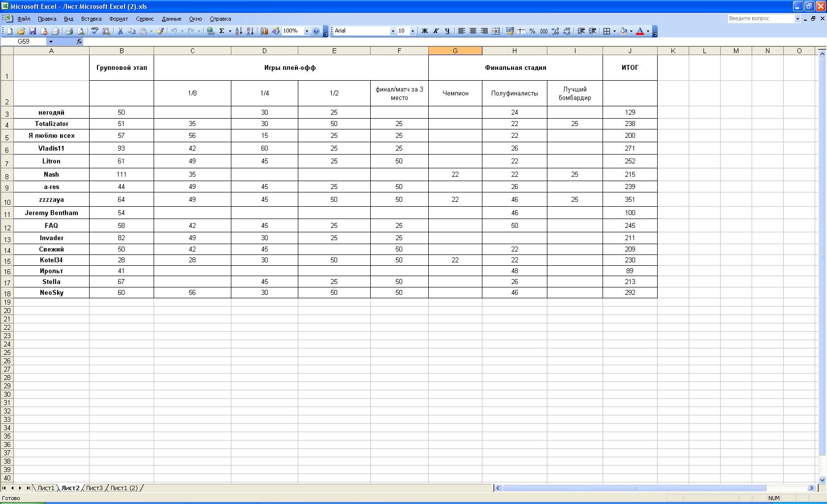
Task: Click the 'Введите вопрос' help field
Action: (761, 18)
